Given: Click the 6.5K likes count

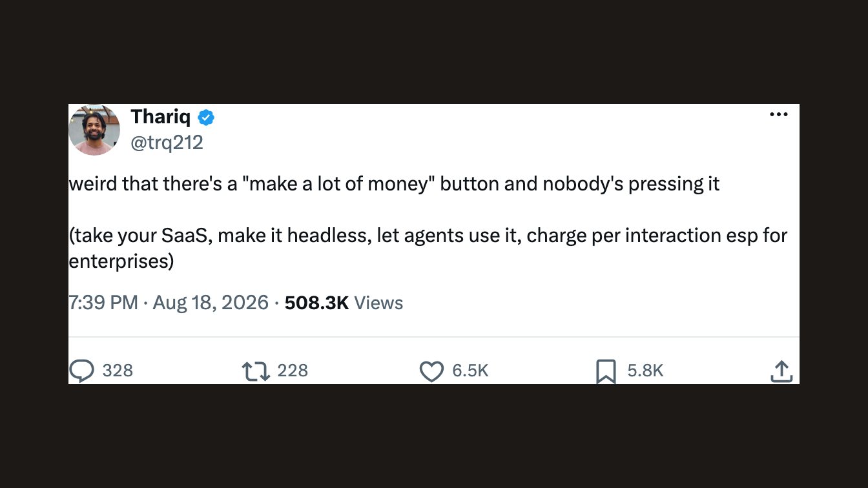Looking at the screenshot, I should [470, 371].
